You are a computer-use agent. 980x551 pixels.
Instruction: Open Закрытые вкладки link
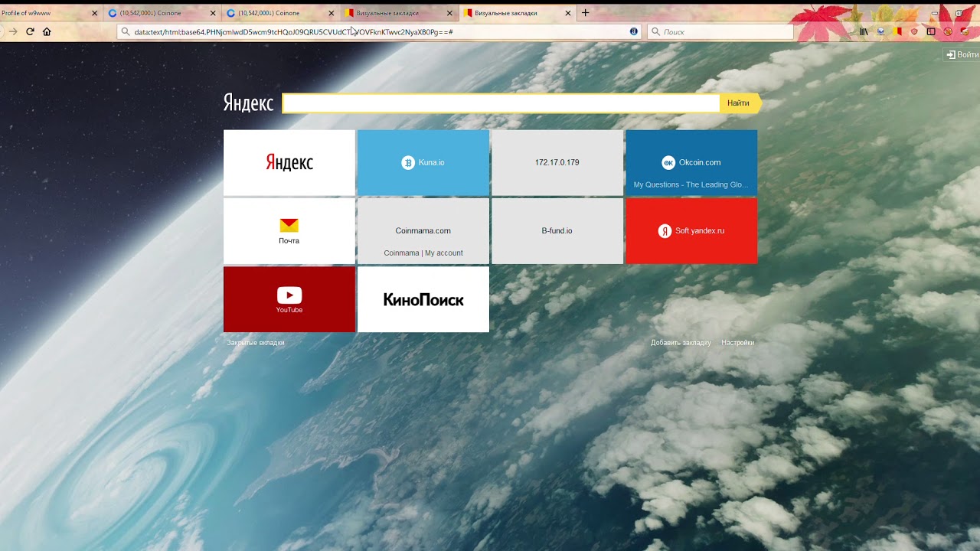click(x=256, y=343)
